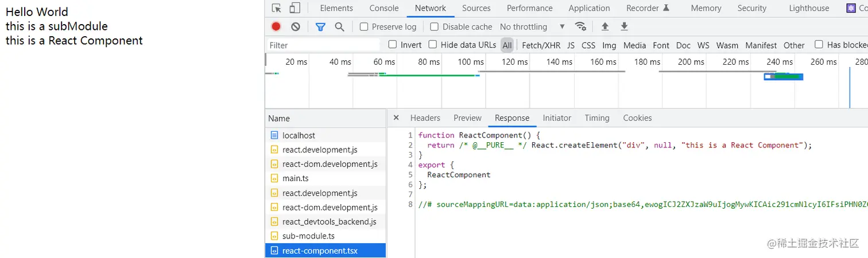The height and width of the screenshot is (258, 868).
Task: Stop recording network log with red button
Action: [x=276, y=26]
